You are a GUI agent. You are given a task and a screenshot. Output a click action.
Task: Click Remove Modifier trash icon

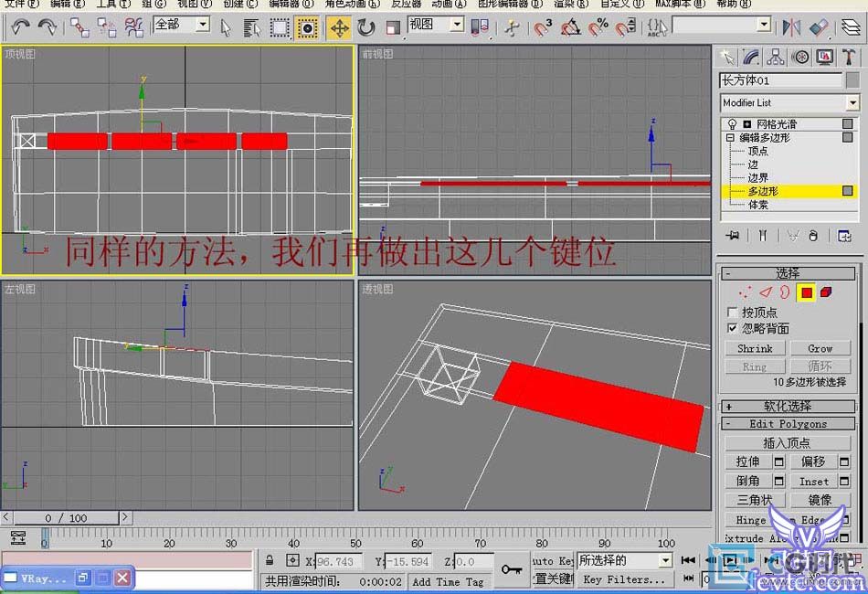pos(813,236)
